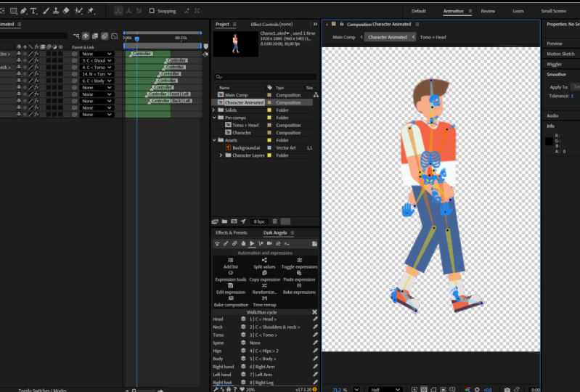Open the Effect Controls (none) tab

coord(271,25)
